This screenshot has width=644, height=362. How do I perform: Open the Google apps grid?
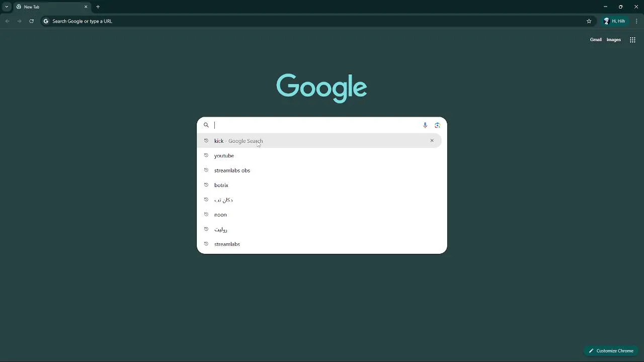(632, 40)
